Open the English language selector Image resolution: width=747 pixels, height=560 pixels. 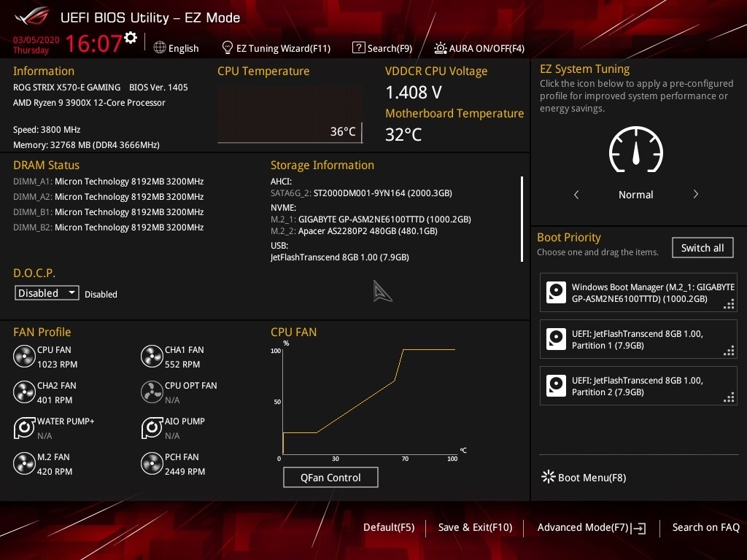click(x=177, y=48)
